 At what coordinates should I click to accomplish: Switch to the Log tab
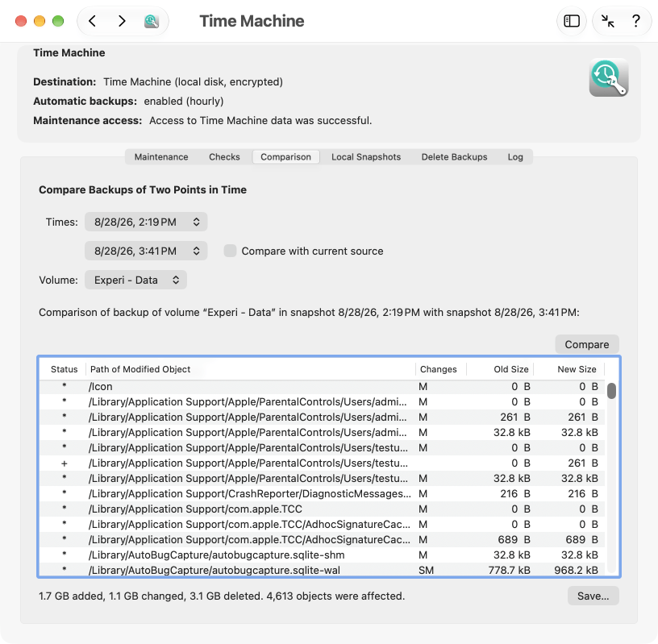515,157
